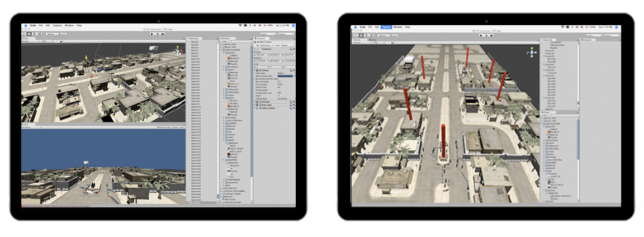Select the Rotate tool in the left editor
Image resolution: width=644 pixels, height=237 pixels.
[x=35, y=34]
